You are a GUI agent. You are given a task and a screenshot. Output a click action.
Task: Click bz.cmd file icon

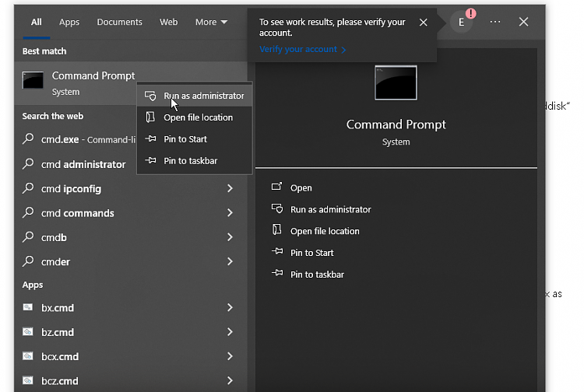click(x=28, y=331)
